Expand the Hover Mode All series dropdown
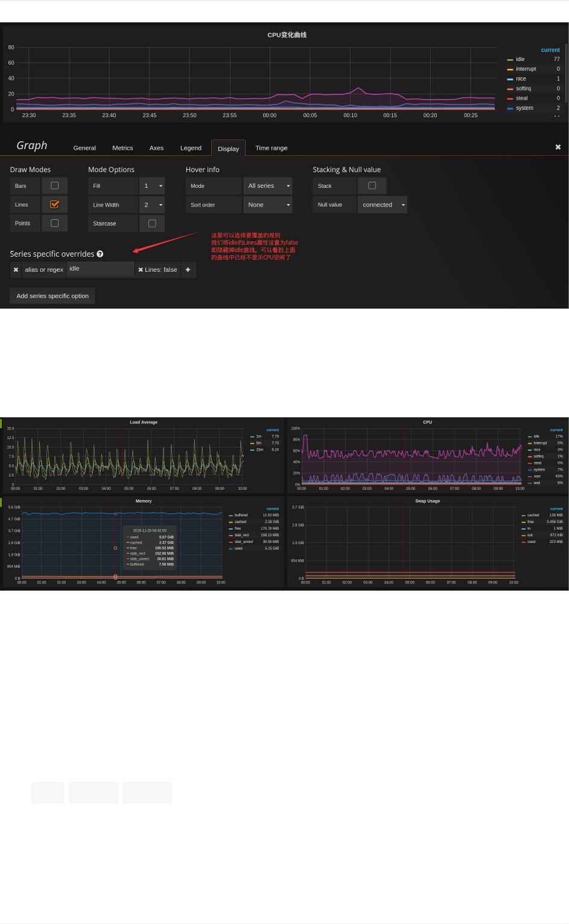The width and height of the screenshot is (569, 924). (x=268, y=186)
